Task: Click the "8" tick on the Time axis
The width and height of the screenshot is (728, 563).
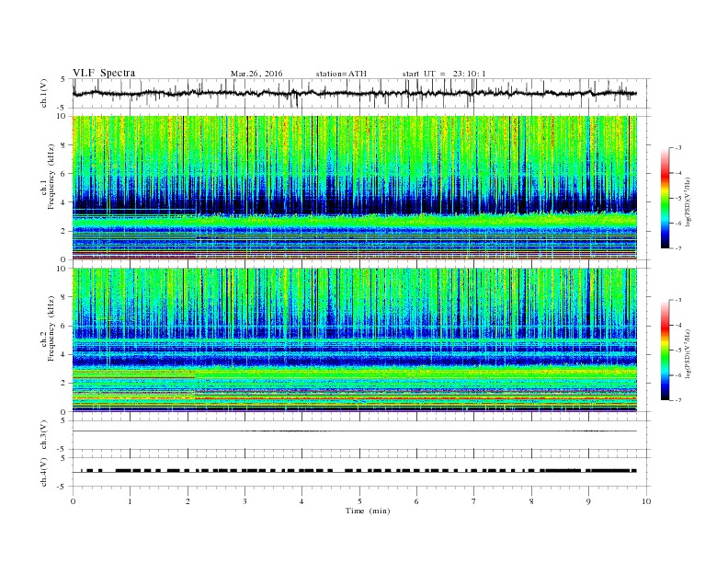Action: (x=531, y=501)
